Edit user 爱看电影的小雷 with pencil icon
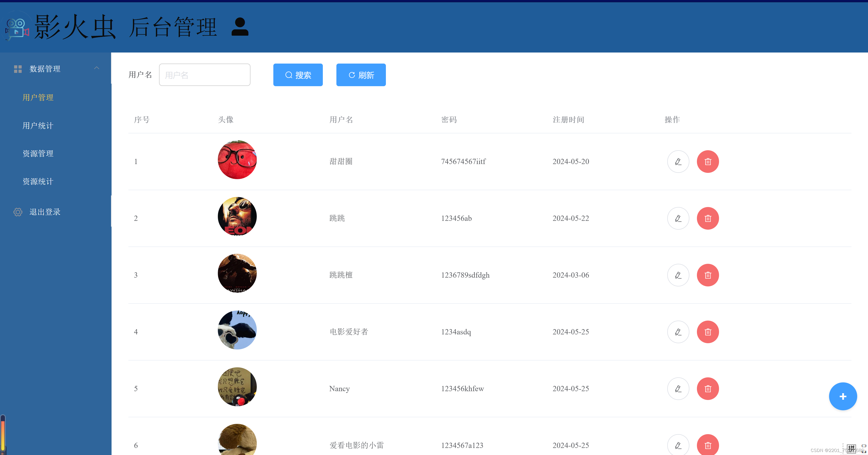 678,445
